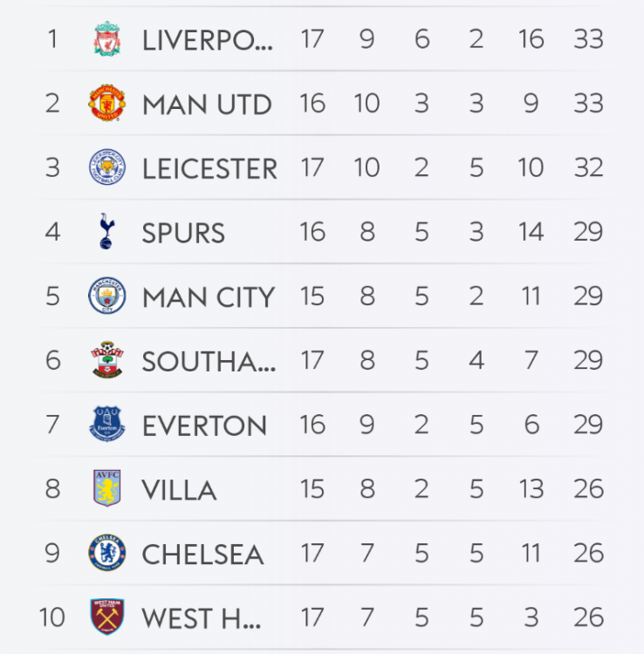The height and width of the screenshot is (654, 644).
Task: Click position number 10 for West Ham
Action: [x=52, y=617]
